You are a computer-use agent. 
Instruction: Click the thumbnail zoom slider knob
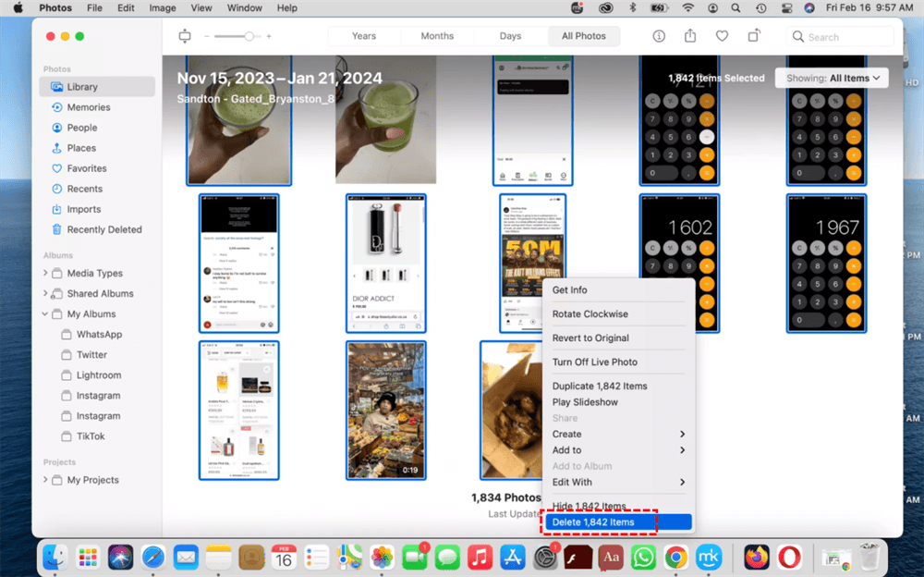[x=249, y=36]
